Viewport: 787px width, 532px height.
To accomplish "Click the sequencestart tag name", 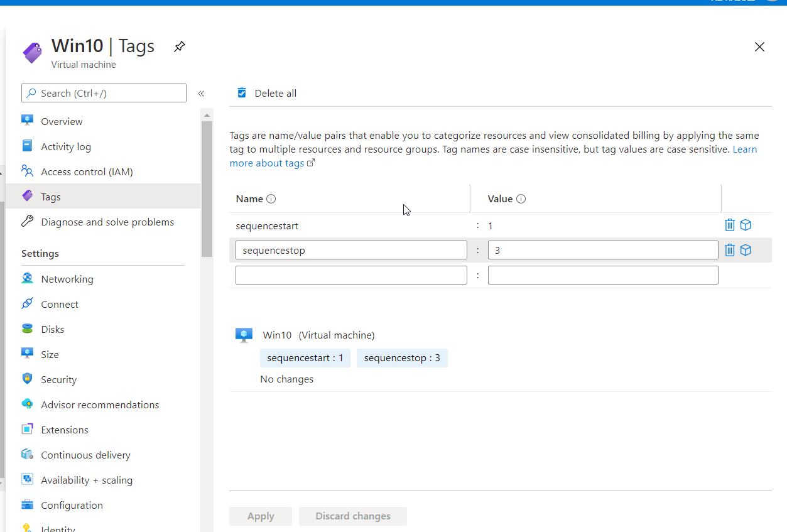I will tap(267, 225).
